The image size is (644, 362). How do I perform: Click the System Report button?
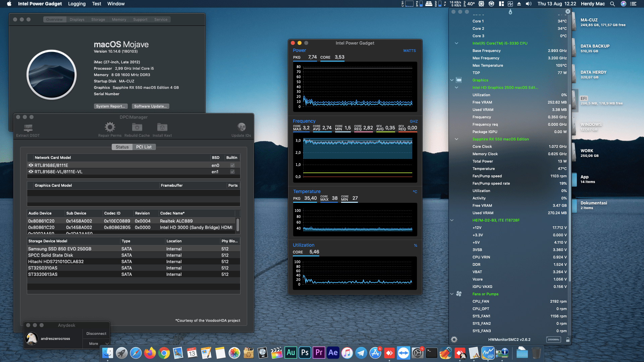pos(111,106)
